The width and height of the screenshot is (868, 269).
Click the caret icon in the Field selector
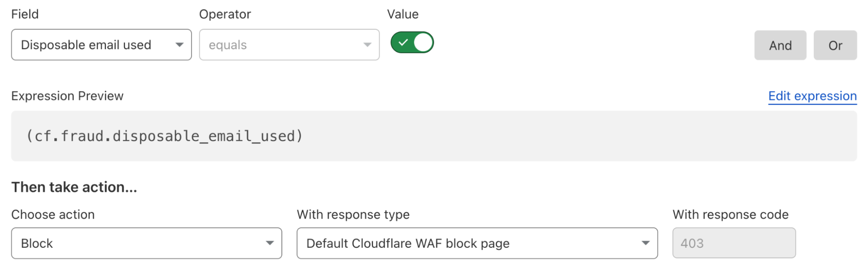[179, 45]
